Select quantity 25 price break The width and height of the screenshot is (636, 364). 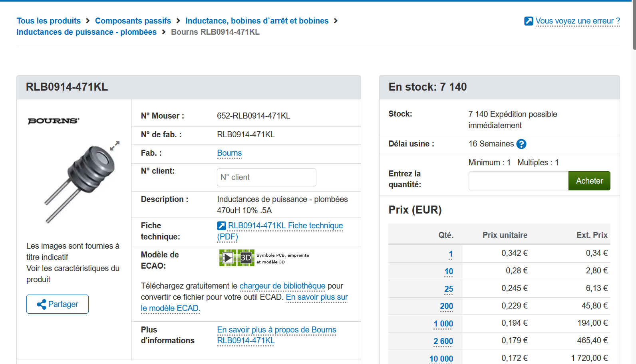click(449, 289)
